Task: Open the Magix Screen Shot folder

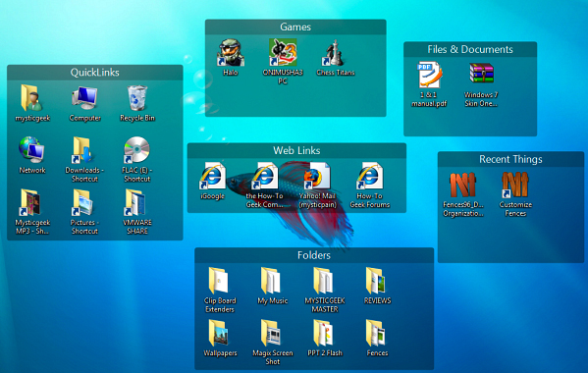Action: pos(272,333)
